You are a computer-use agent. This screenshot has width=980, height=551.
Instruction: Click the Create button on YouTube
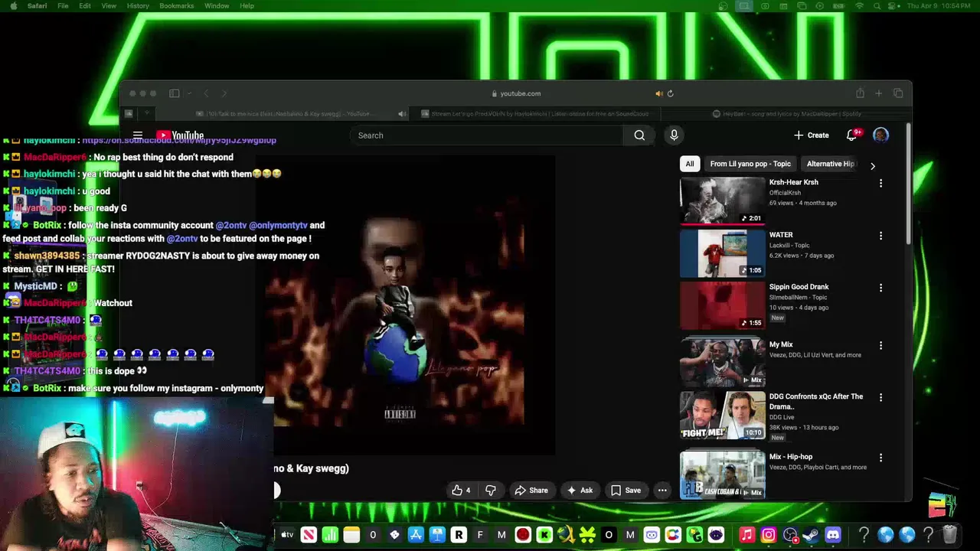[812, 135]
